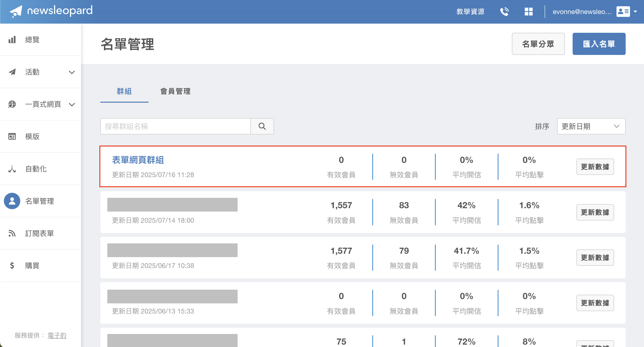This screenshot has width=644, height=347.
Task: Click 更新數據 for 表單網頁群組
Action: click(x=595, y=167)
